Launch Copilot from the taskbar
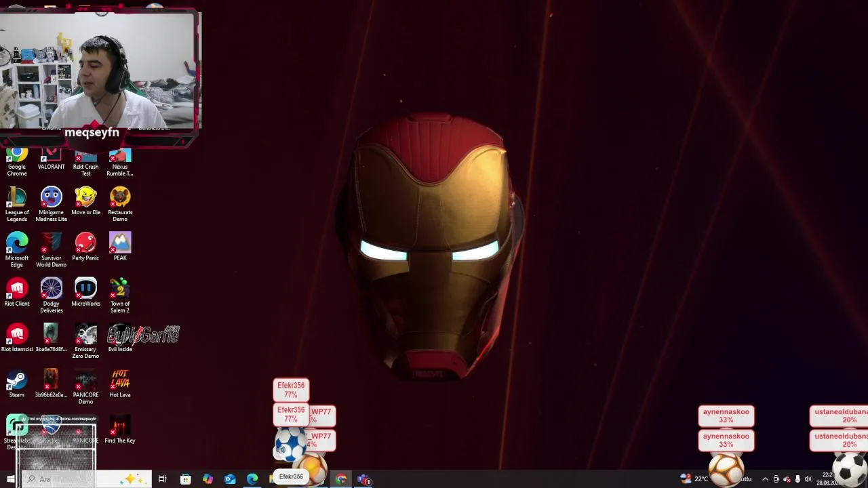The height and width of the screenshot is (488, 868). tap(208, 479)
